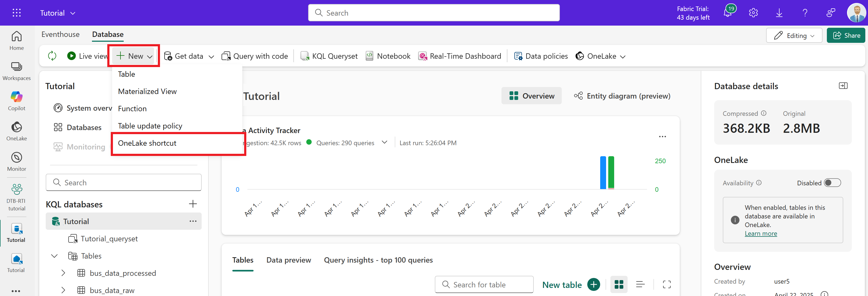Click New table plus button

tap(594, 284)
